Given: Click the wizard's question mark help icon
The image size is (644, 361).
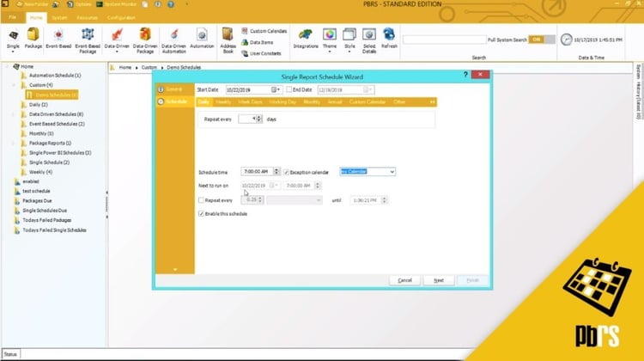Looking at the screenshot, I should point(465,75).
